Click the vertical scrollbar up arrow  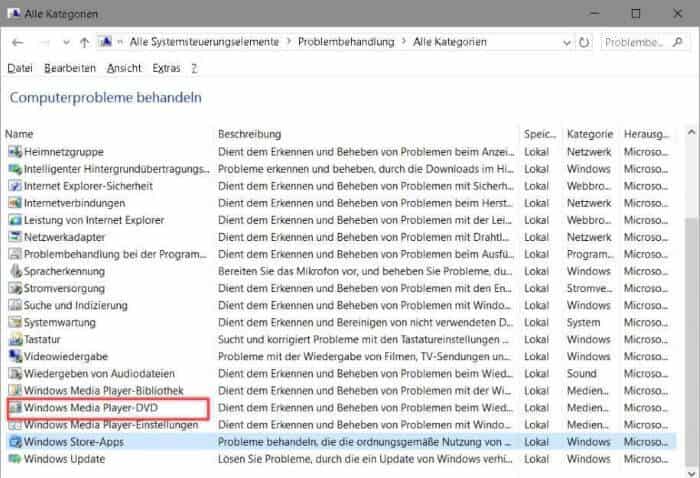pyautogui.click(x=692, y=132)
